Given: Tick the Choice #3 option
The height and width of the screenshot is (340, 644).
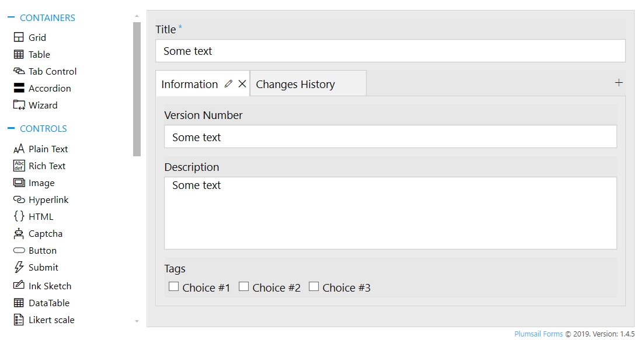Looking at the screenshot, I should point(314,286).
